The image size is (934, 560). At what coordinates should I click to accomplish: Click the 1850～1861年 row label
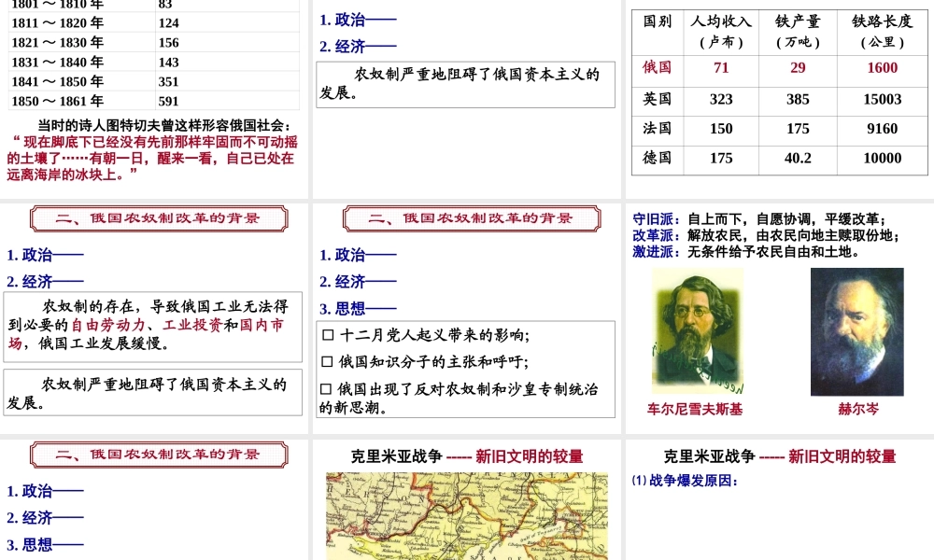[x=58, y=101]
